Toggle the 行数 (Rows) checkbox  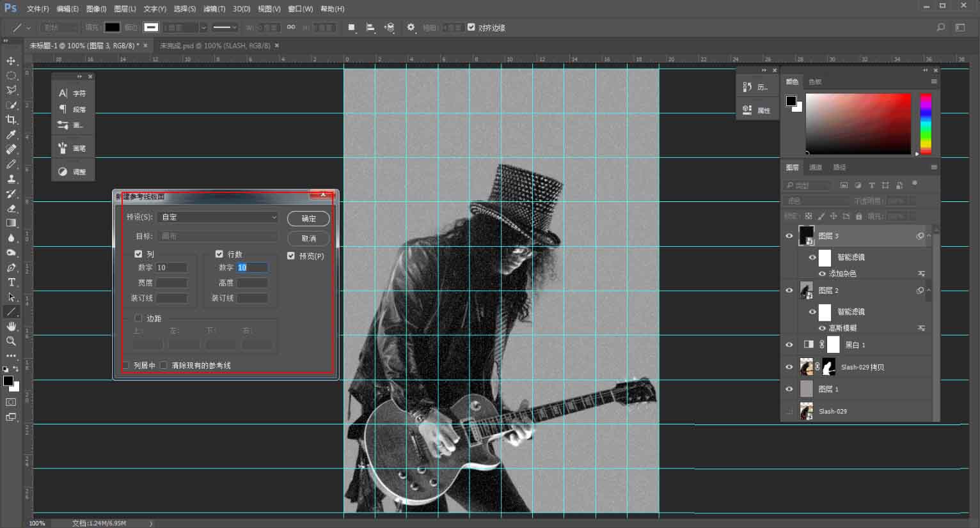(x=219, y=254)
